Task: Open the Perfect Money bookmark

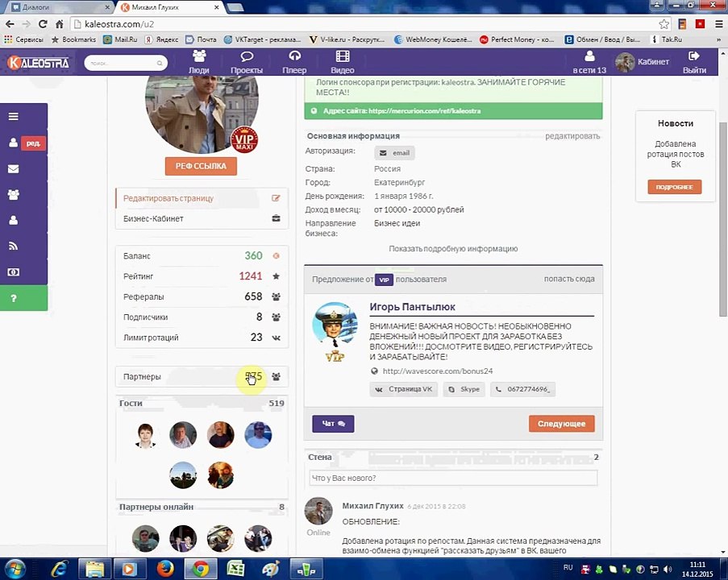Action: coord(517,39)
